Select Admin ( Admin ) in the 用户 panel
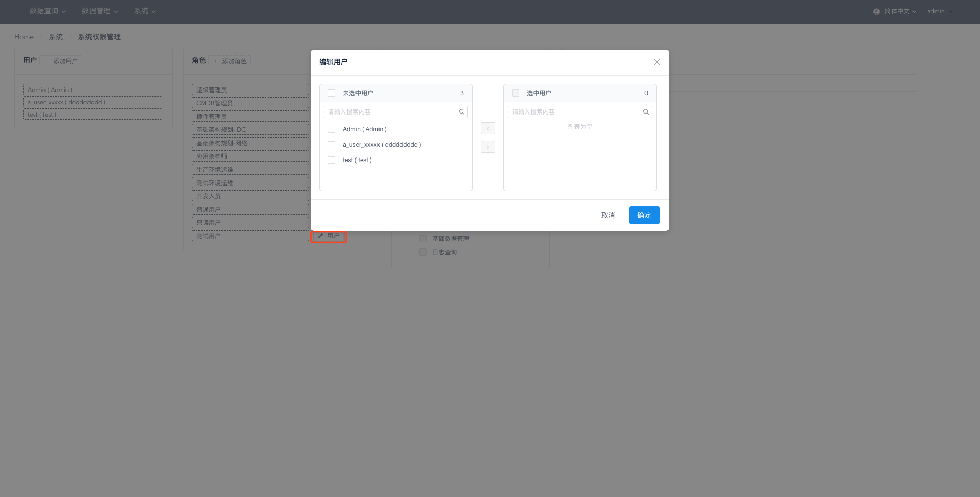Viewport: 980px width, 497px height. tap(93, 89)
